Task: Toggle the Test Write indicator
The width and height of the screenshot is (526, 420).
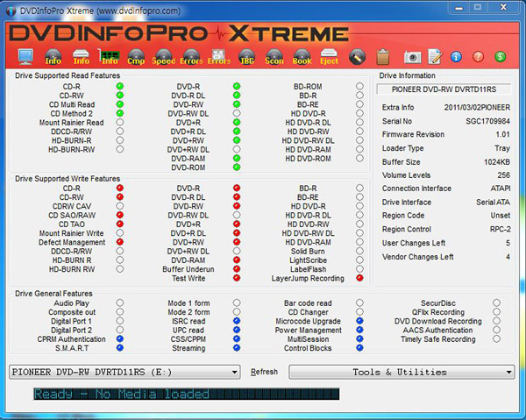Action: pos(237,278)
